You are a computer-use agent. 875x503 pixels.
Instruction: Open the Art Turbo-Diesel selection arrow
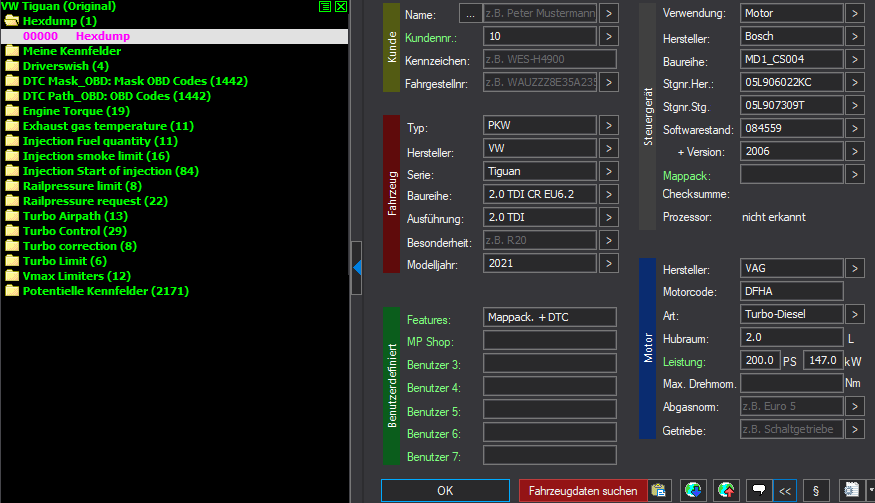pos(854,314)
